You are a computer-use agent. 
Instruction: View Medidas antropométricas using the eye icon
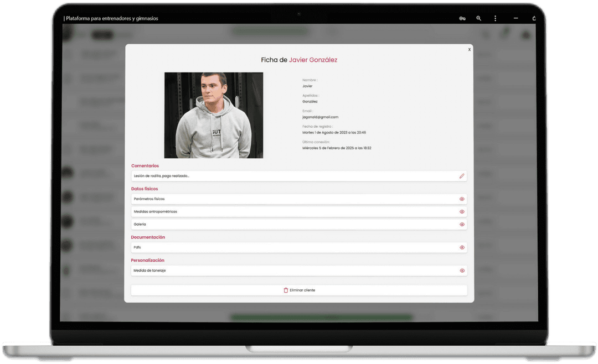462,211
